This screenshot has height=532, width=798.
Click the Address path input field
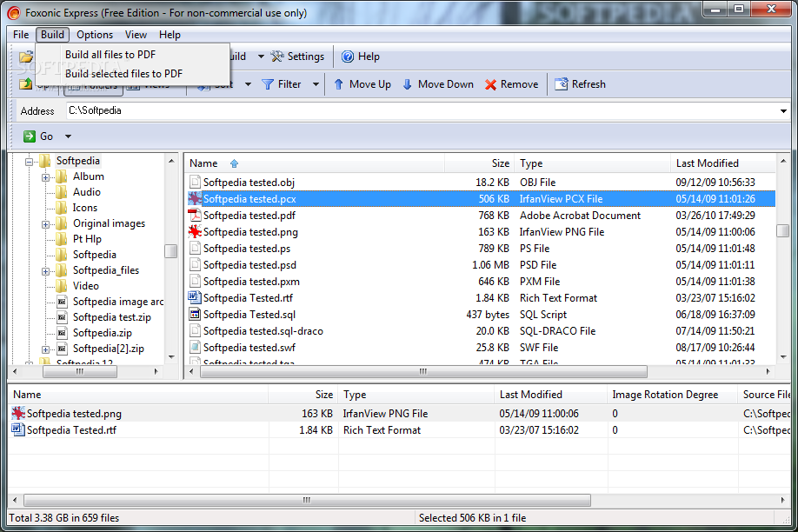click(422, 111)
